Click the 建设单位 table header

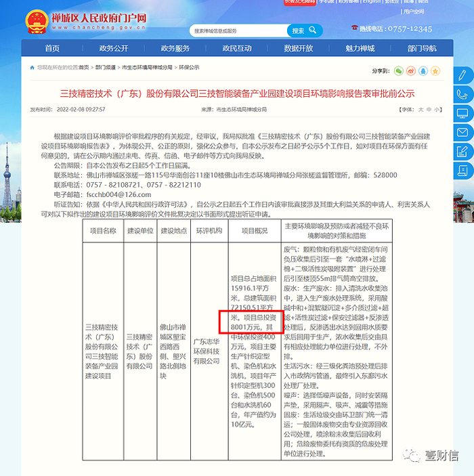[x=140, y=231]
